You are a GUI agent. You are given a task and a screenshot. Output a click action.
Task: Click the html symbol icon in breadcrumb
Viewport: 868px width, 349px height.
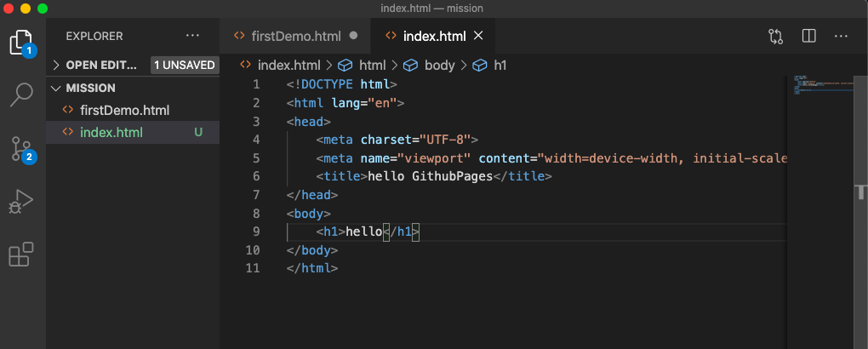[x=345, y=66]
